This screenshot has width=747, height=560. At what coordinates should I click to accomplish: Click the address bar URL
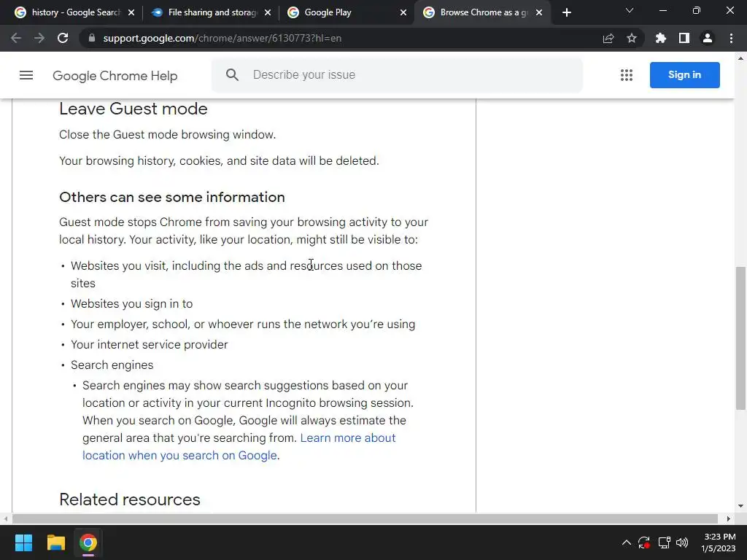(x=222, y=38)
